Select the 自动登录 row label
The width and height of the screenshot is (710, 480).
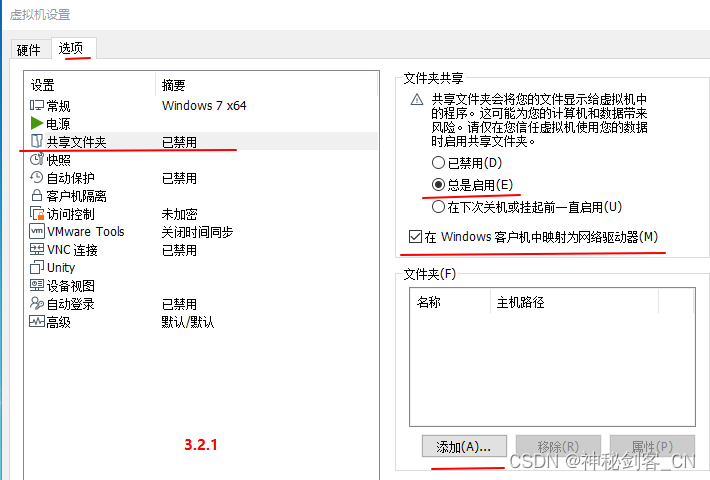pos(71,304)
